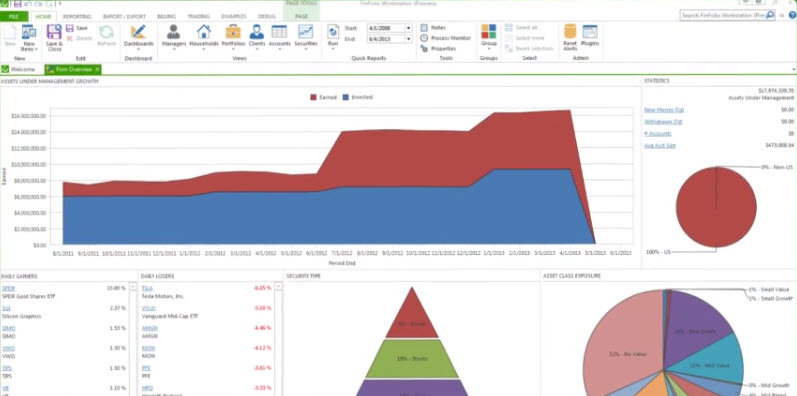Click the Save & Close icon
Screen dimensions: 797x396
54,32
